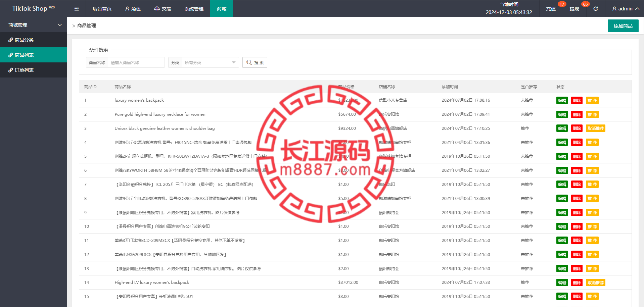Edit the Unisex black leather shoulder bag

562,128
